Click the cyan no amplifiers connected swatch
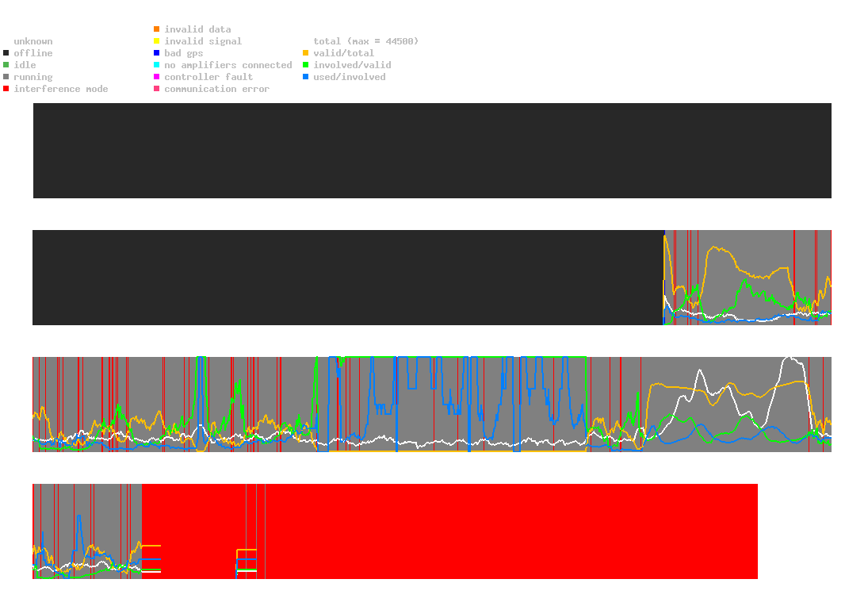This screenshot has width=868, height=606. 157,65
